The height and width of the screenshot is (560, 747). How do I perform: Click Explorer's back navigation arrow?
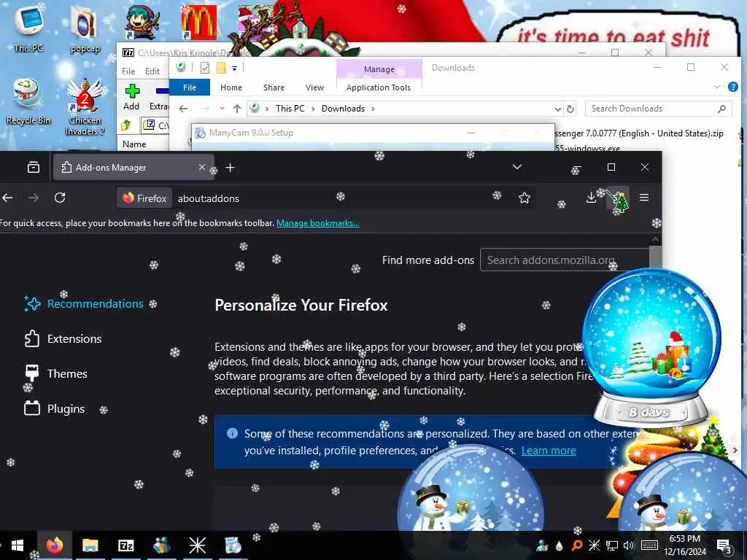tap(183, 109)
